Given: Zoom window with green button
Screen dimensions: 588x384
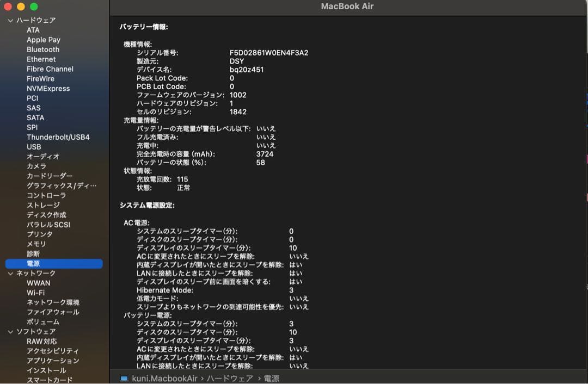Looking at the screenshot, I should (x=34, y=7).
